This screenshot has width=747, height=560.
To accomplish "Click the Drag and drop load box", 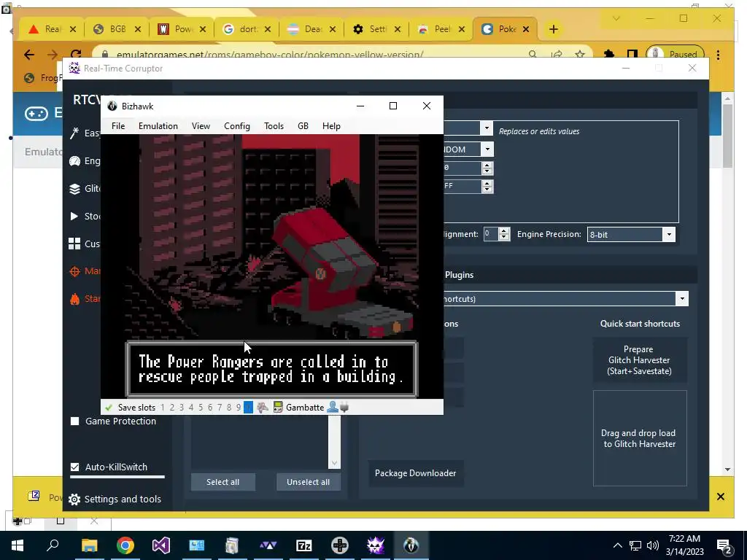I will (x=639, y=438).
